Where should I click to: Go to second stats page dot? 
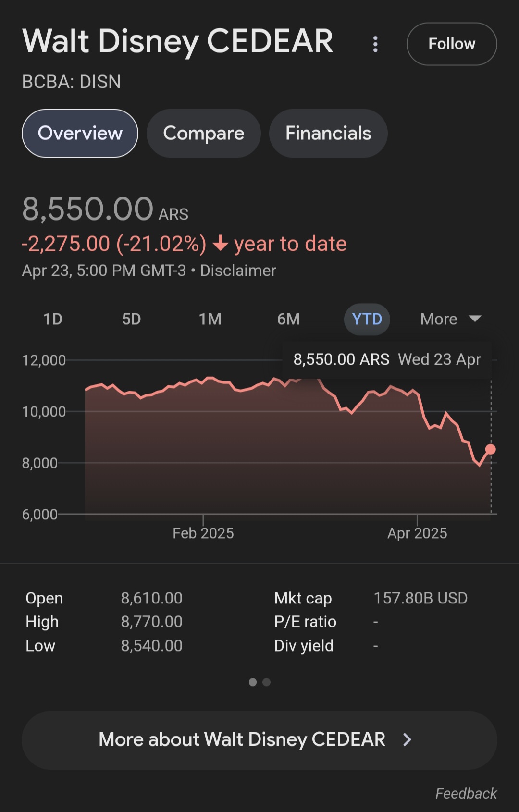pyautogui.click(x=267, y=682)
